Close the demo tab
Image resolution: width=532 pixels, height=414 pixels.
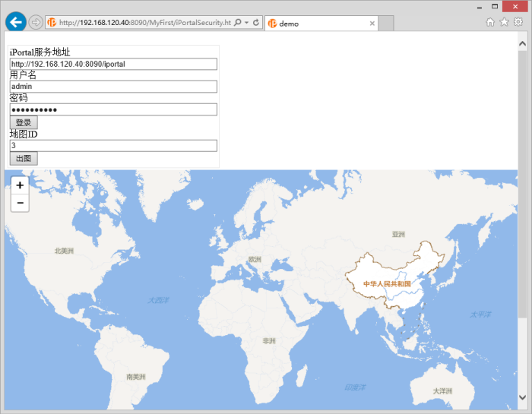click(372, 24)
